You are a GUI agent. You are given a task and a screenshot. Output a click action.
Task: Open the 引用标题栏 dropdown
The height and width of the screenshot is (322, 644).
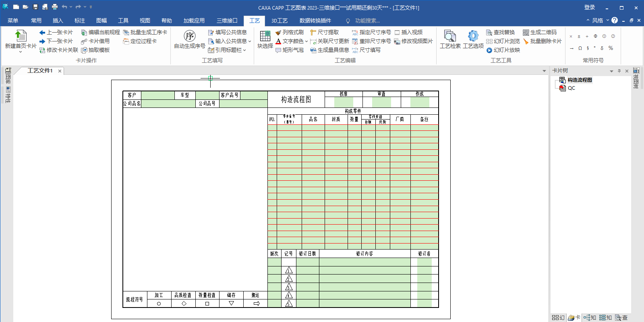click(x=244, y=50)
